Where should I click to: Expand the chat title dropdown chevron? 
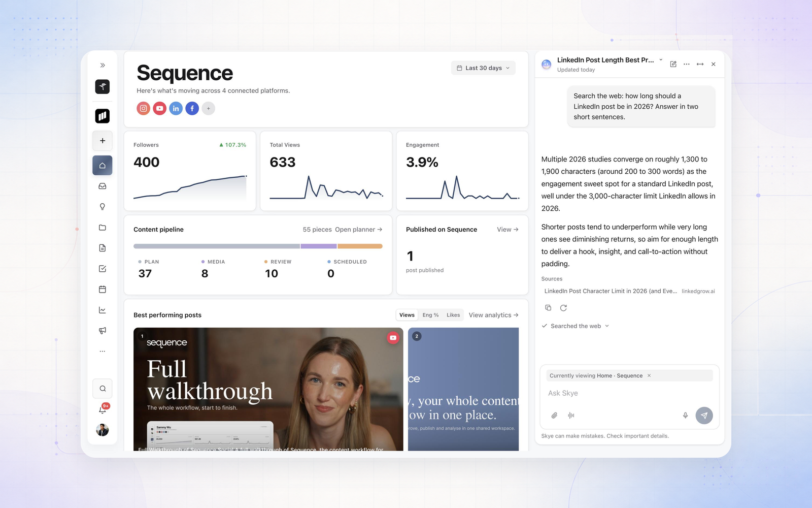click(661, 60)
